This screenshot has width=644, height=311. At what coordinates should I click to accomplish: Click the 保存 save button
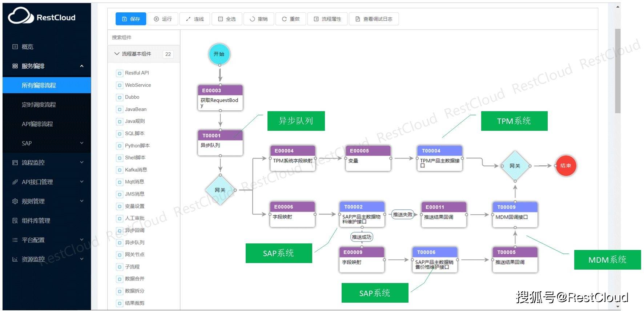tap(131, 19)
